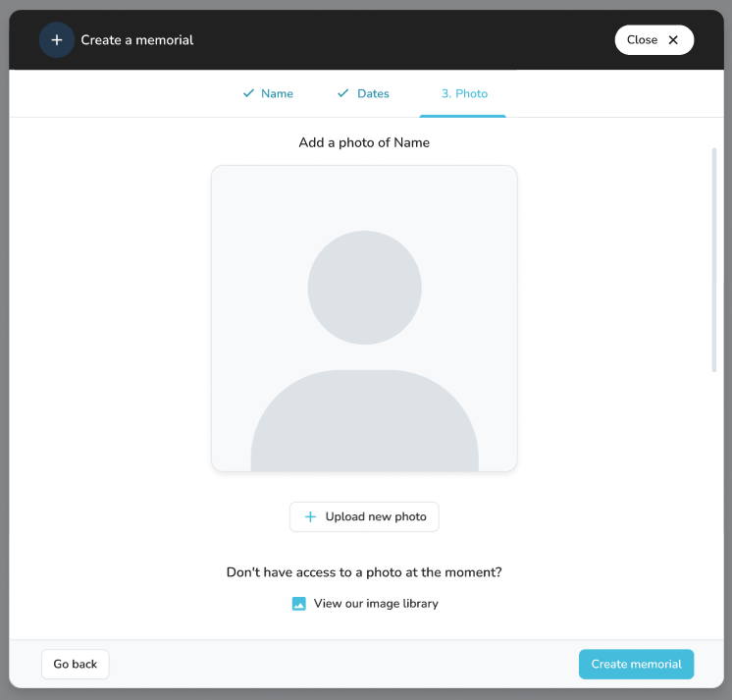
Task: Click the checkmark icon beside Name
Action: pyautogui.click(x=248, y=93)
